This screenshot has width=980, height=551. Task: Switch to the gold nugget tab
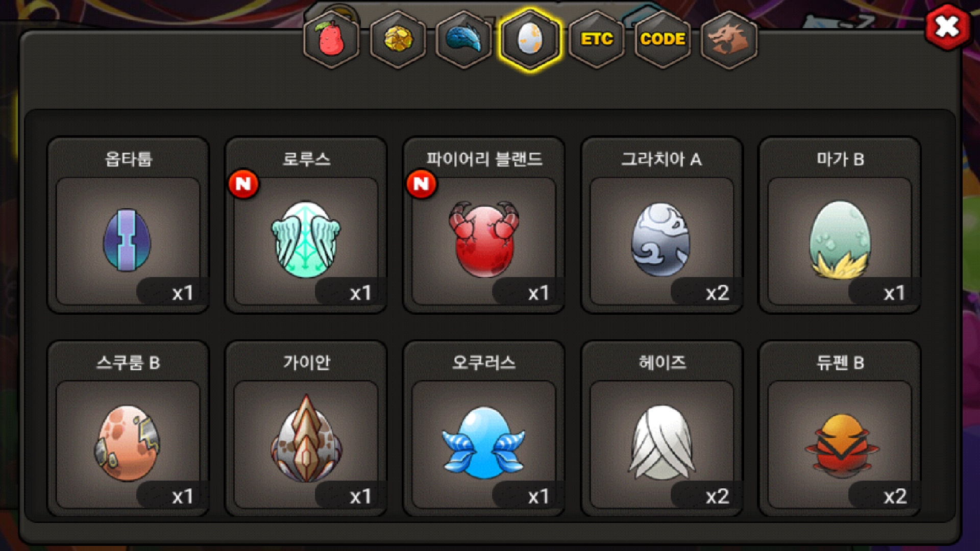click(x=398, y=39)
